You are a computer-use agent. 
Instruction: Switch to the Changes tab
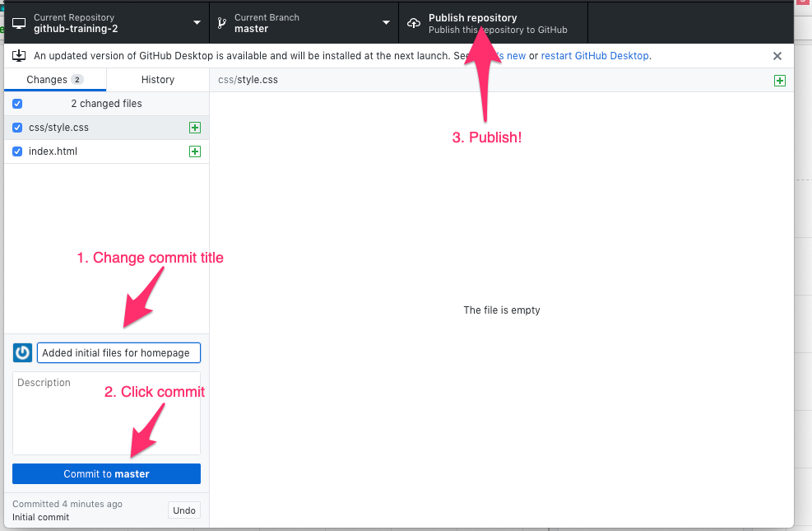(x=55, y=79)
